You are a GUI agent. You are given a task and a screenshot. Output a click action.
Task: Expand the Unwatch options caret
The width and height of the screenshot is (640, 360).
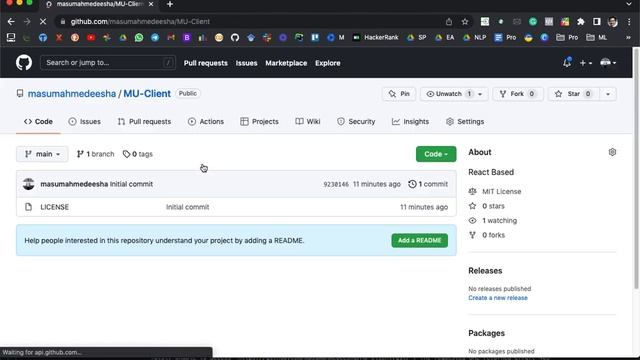click(x=480, y=94)
